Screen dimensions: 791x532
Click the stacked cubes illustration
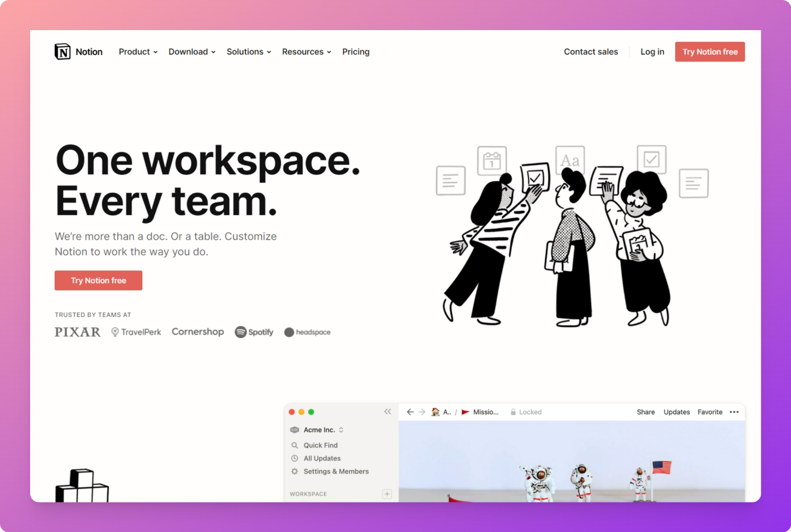point(82,486)
